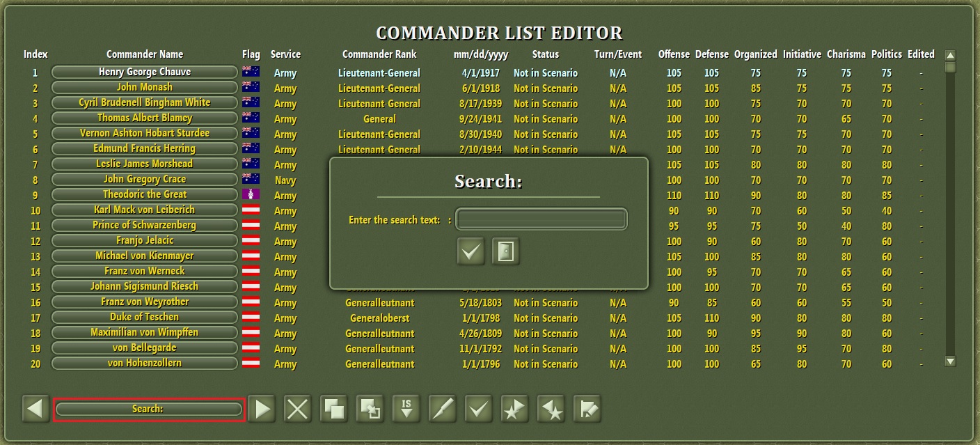This screenshot has height=445, width=980.
Task: Click the knife edit icon
Action: click(443, 409)
